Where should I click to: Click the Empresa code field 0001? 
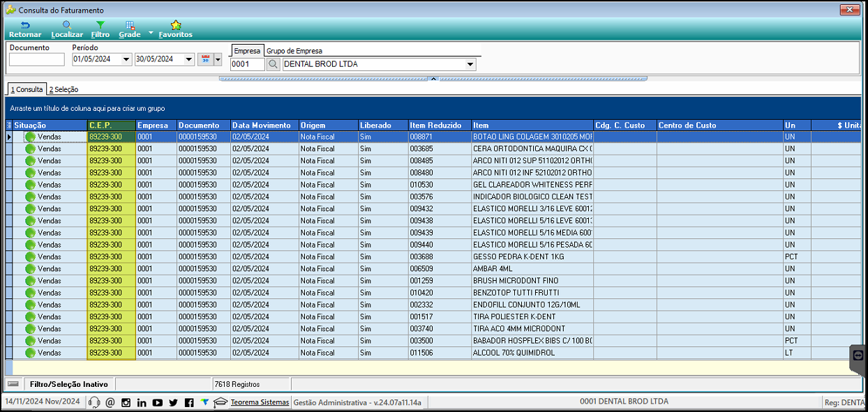[248, 64]
